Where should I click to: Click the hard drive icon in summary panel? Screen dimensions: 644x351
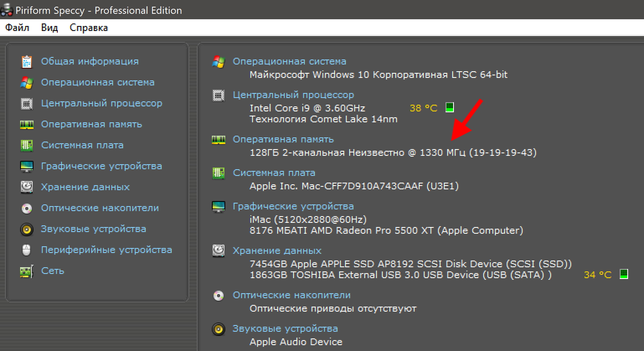tap(219, 250)
